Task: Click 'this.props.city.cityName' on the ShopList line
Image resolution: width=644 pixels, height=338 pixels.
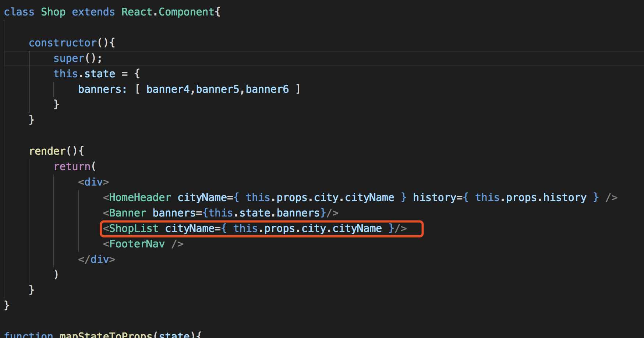Action: point(308,229)
